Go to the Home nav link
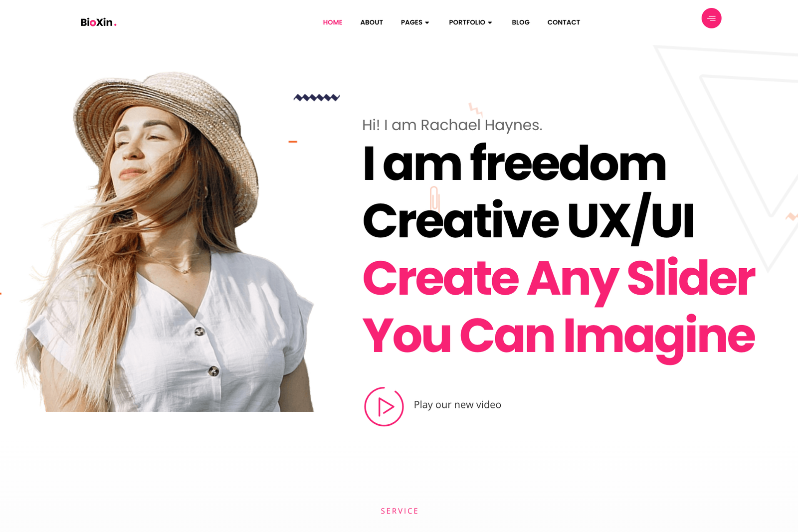798x532 pixels. (x=333, y=22)
